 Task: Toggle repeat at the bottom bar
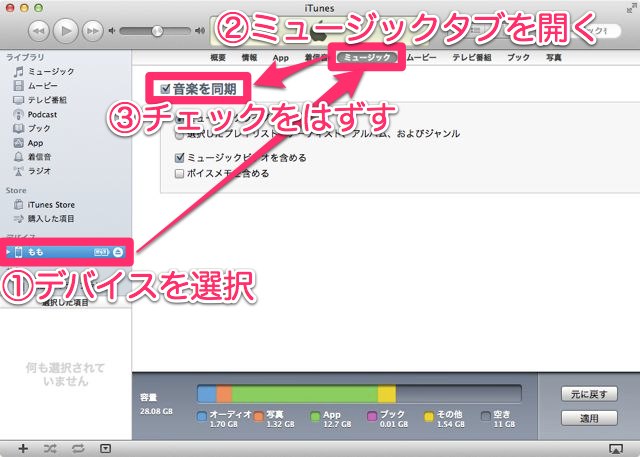[78, 449]
